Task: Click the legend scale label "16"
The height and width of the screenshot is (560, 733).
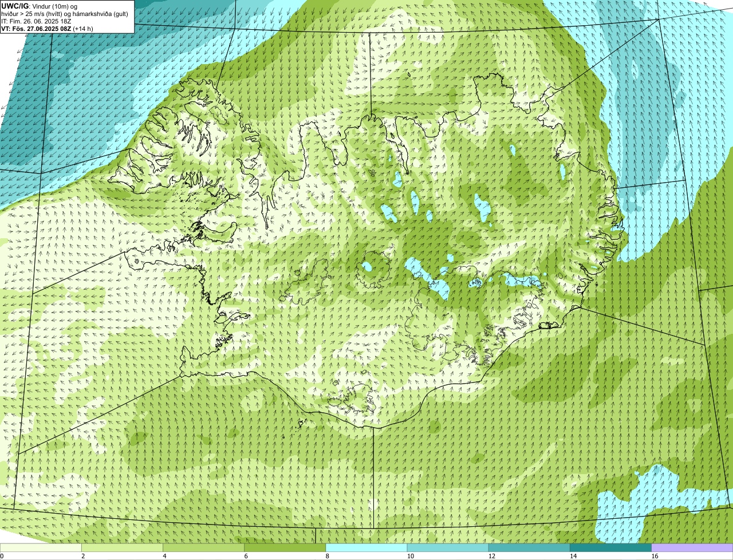Action: 654,556
